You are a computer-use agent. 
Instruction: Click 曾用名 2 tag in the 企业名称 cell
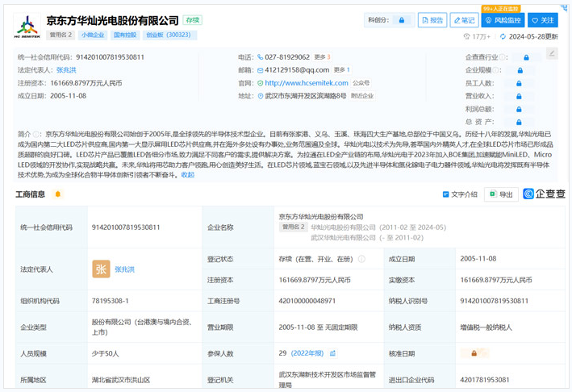tap(294, 227)
